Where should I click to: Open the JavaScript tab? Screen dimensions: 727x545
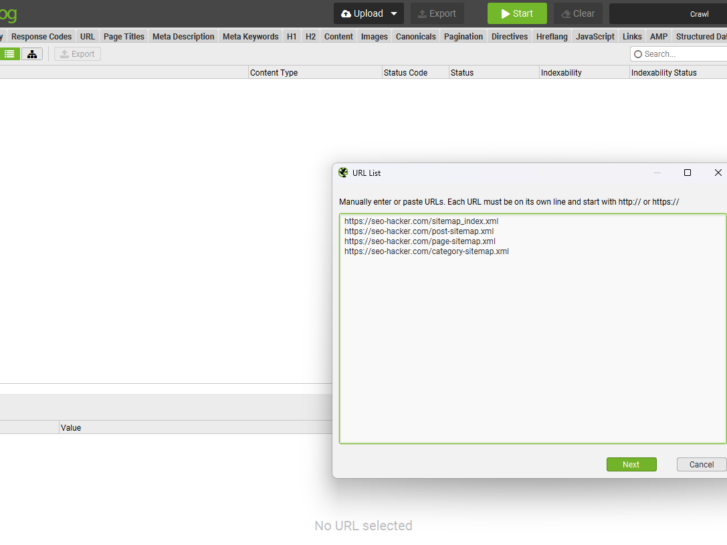[x=595, y=36]
